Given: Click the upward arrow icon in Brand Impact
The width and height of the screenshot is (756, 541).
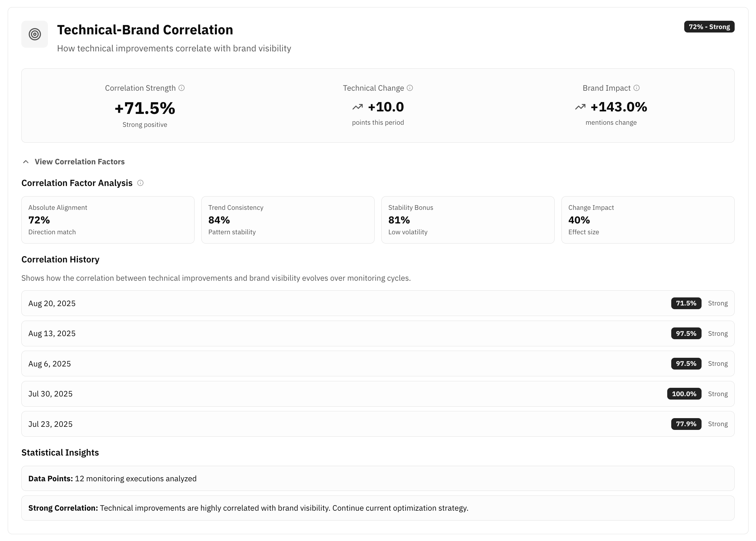Looking at the screenshot, I should coord(580,107).
